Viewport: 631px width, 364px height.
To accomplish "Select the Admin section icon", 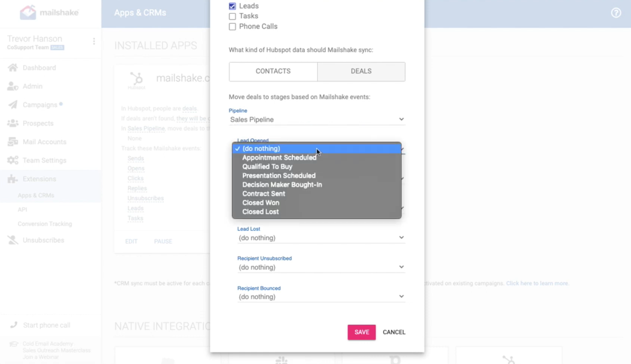I will 13,86.
